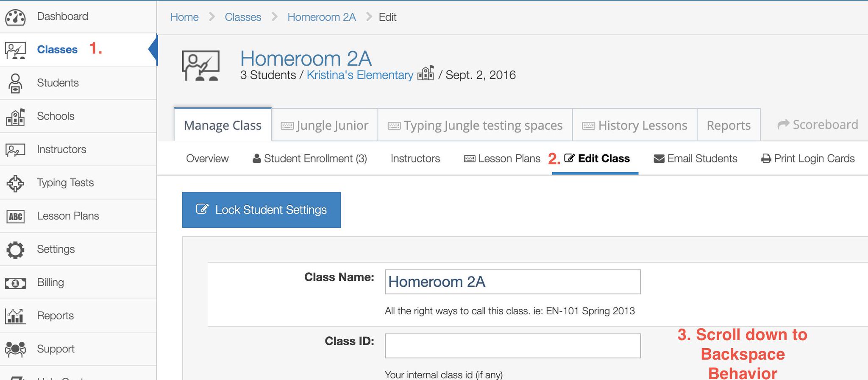Open the Support sidebar label

pos(56,349)
